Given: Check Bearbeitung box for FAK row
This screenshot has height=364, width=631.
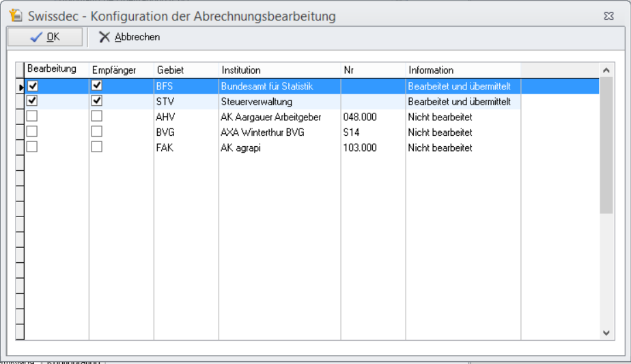Looking at the screenshot, I should click(32, 147).
